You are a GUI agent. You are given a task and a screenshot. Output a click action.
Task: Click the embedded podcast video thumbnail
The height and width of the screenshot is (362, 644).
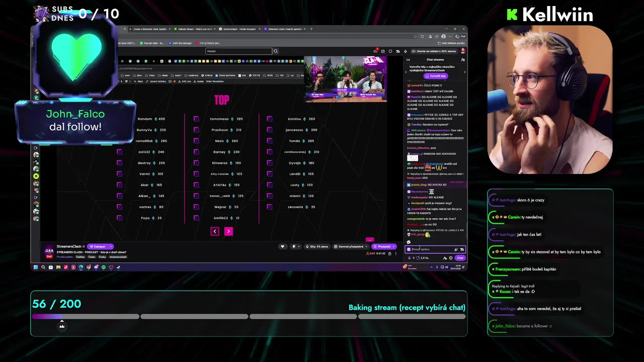click(346, 79)
